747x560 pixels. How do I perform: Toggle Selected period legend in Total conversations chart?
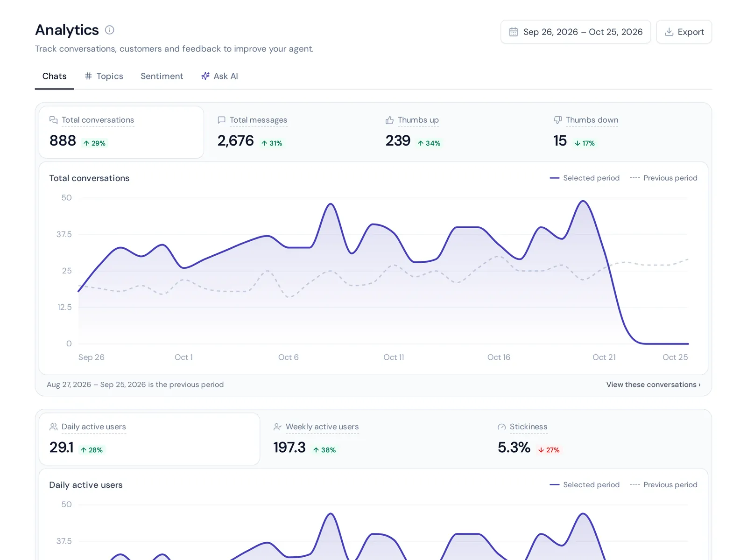coord(585,178)
